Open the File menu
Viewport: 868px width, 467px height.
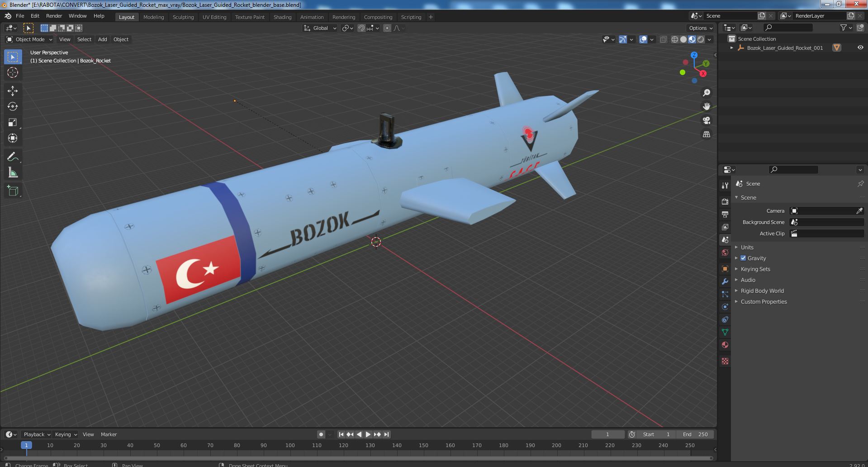[20, 16]
